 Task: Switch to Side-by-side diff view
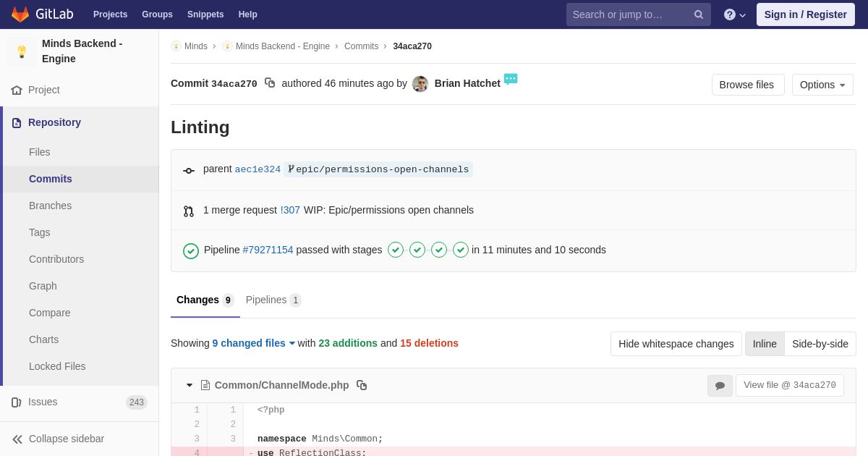pyautogui.click(x=820, y=344)
